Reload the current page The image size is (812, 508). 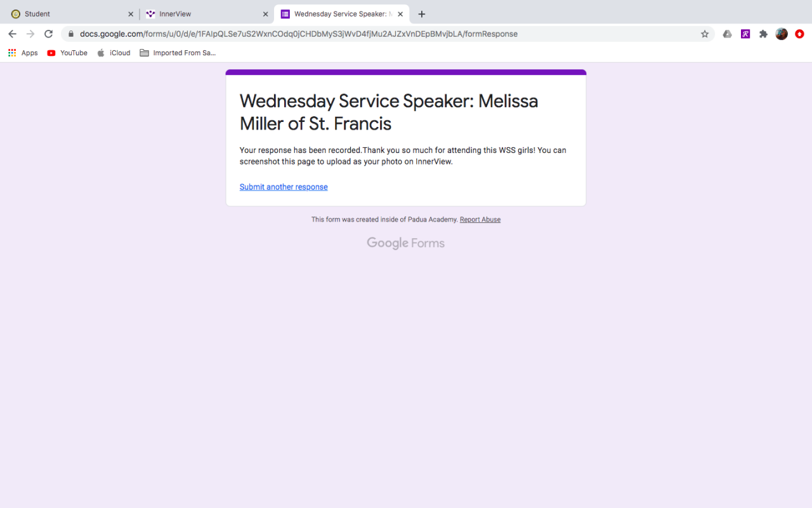coord(48,34)
